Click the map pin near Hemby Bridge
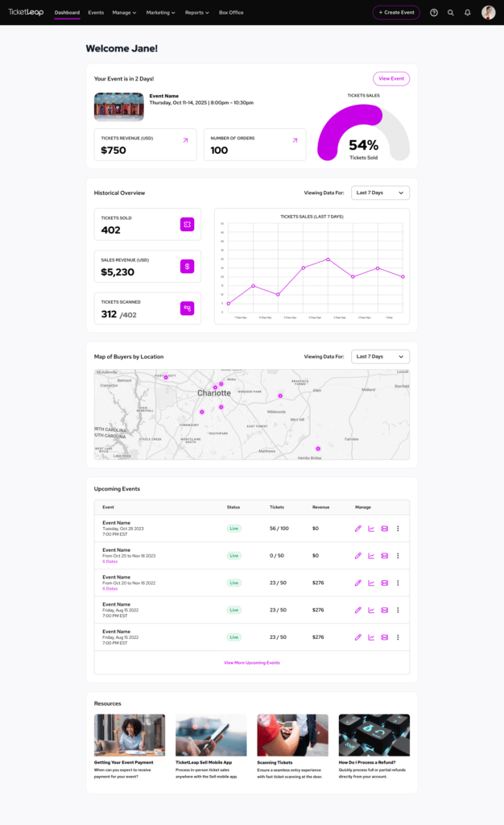Viewport: 504px width, 825px height. click(318, 449)
